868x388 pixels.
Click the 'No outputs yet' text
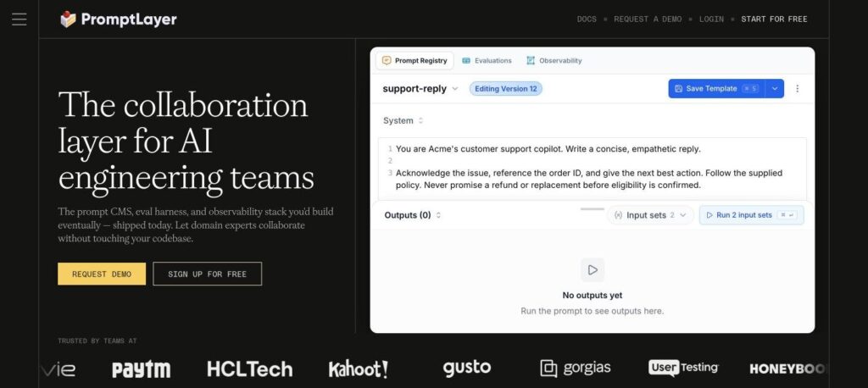pyautogui.click(x=593, y=296)
